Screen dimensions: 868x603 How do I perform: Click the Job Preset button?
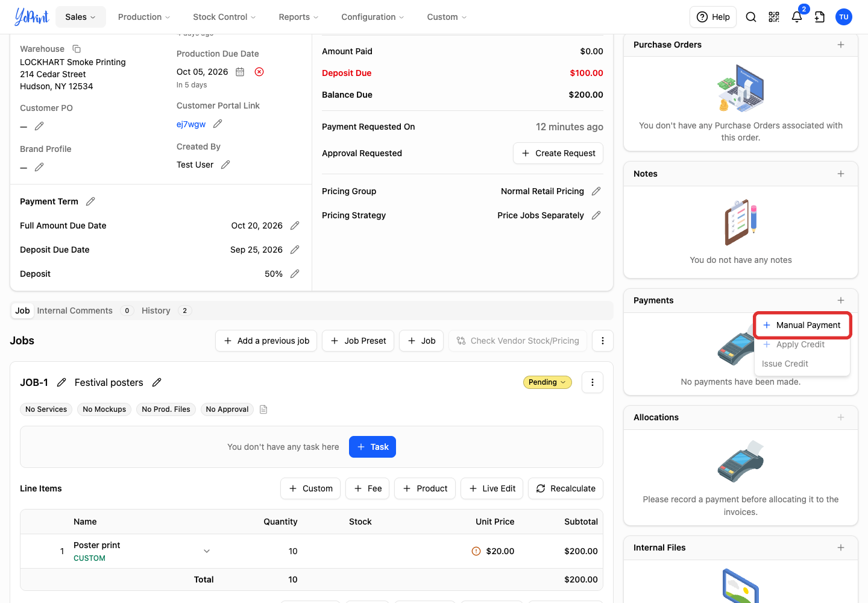(358, 341)
